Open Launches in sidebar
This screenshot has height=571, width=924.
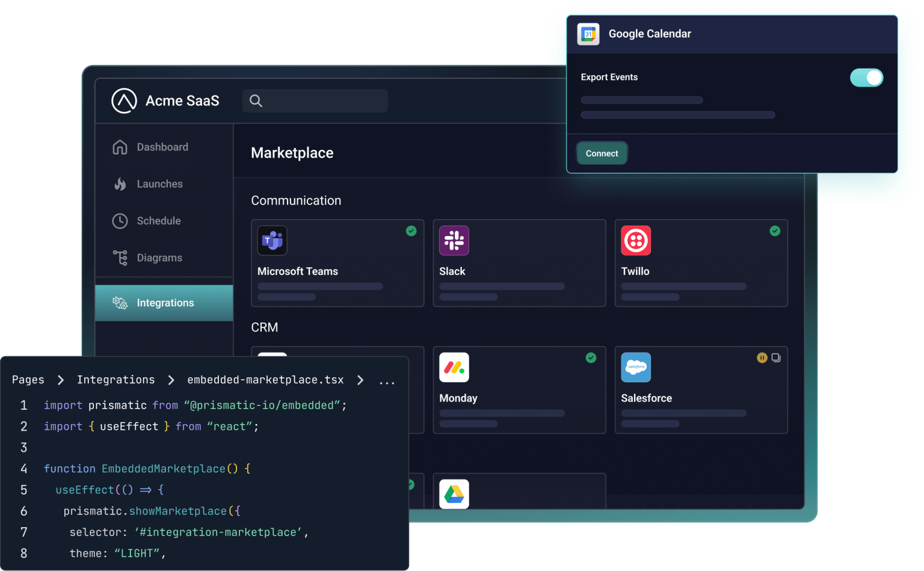click(x=164, y=184)
